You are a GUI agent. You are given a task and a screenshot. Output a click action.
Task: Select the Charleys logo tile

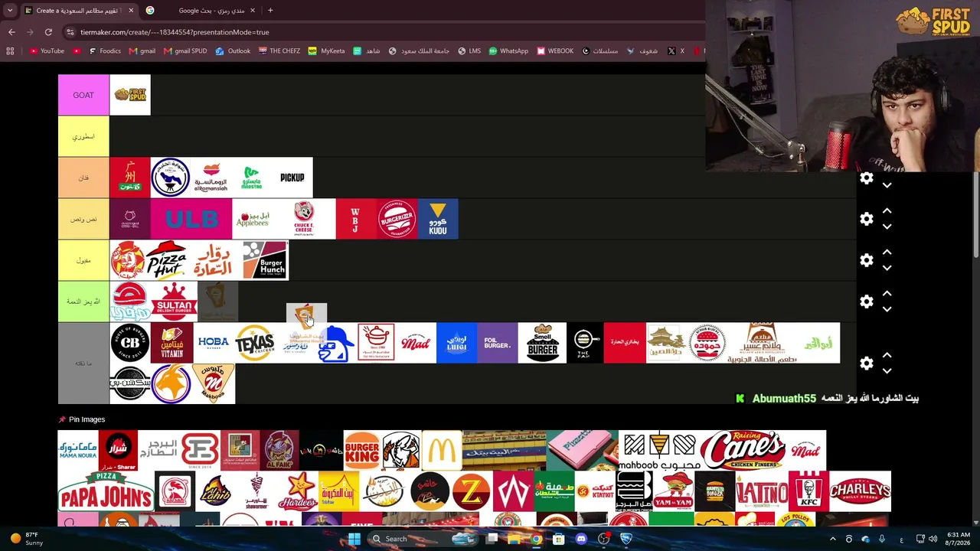(x=860, y=491)
